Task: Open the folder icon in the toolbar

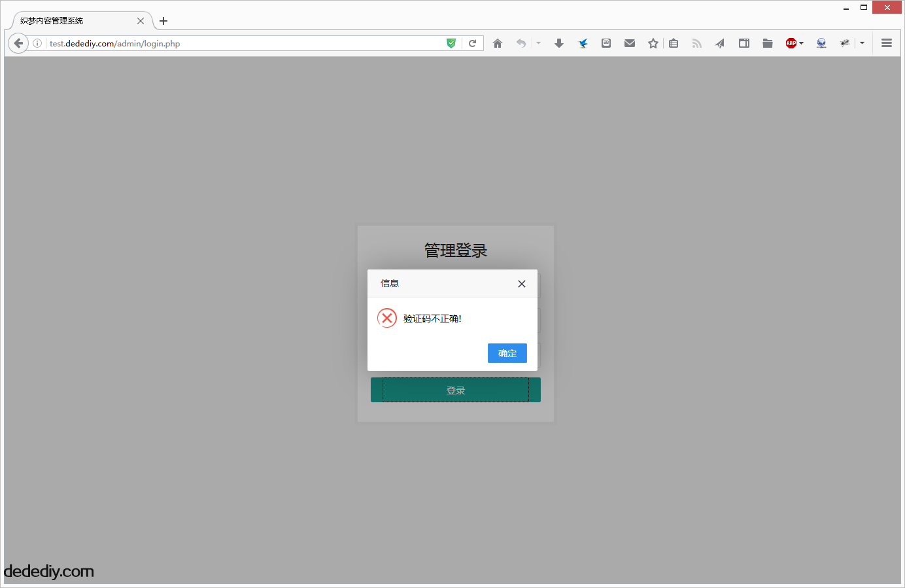Action: click(x=768, y=43)
